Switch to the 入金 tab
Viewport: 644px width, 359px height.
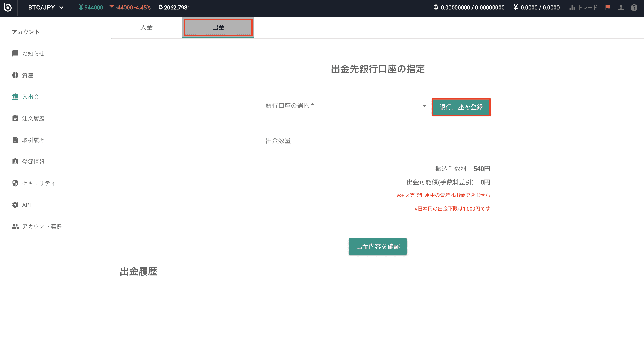(147, 27)
